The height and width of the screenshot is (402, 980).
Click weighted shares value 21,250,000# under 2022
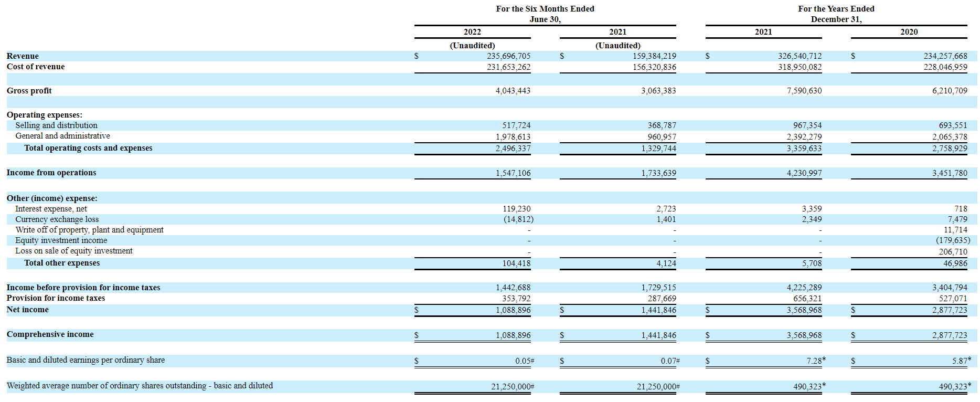[513, 387]
